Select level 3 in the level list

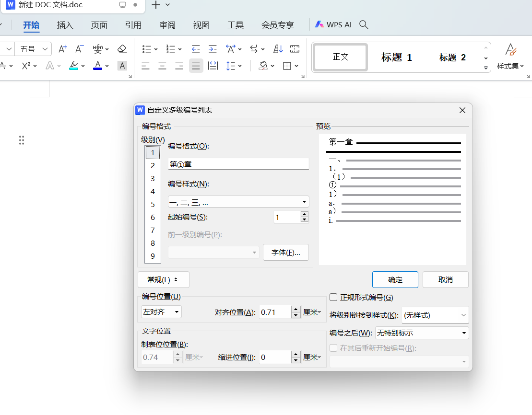tap(153, 179)
